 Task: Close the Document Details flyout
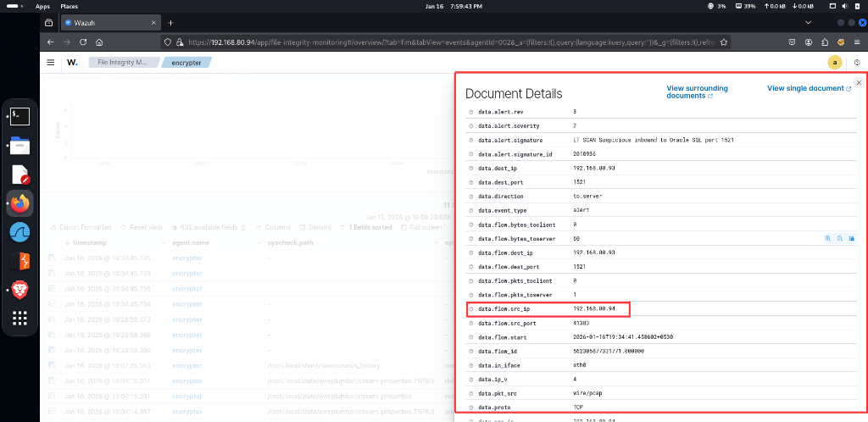(x=859, y=82)
